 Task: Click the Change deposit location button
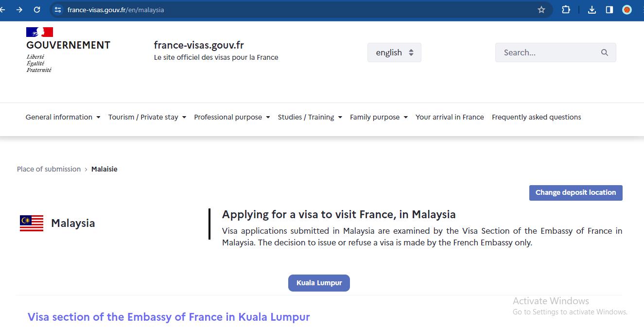575,192
